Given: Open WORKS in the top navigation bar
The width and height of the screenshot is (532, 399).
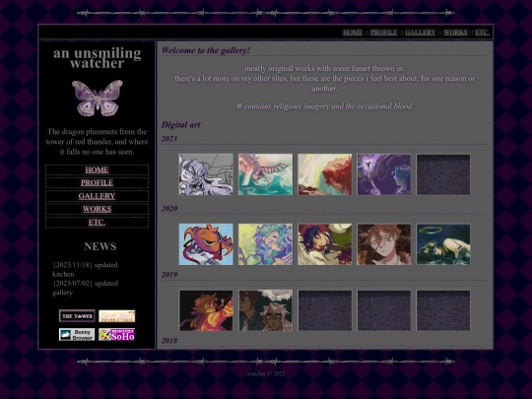Looking at the screenshot, I should [455, 33].
